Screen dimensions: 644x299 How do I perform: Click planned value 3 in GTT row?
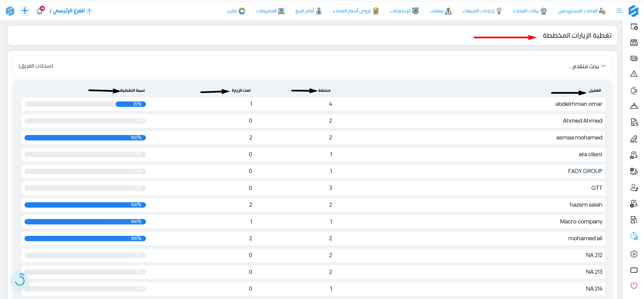point(331,188)
